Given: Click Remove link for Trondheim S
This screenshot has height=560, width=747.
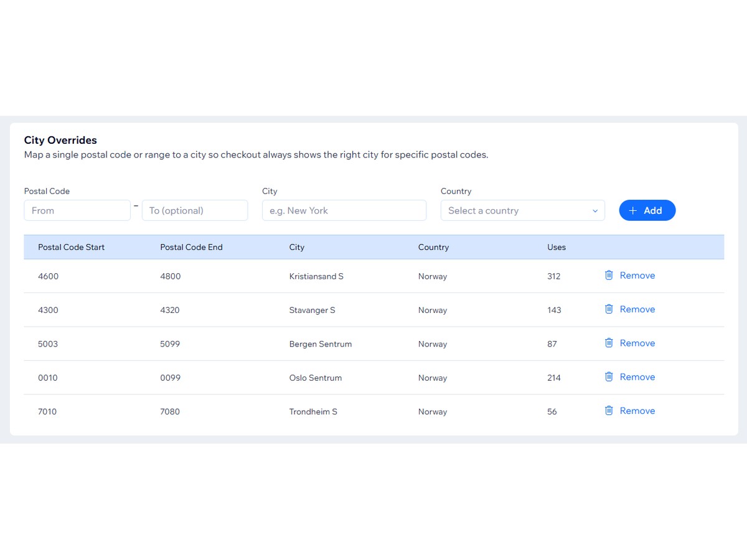Looking at the screenshot, I should (x=637, y=411).
